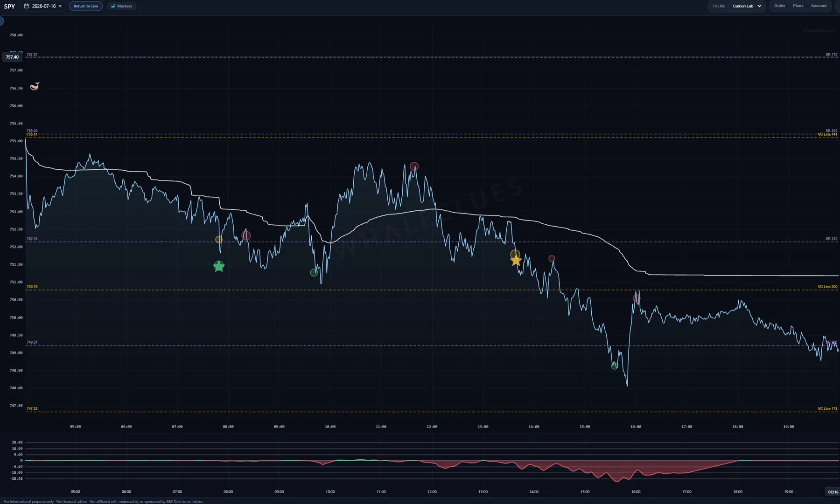Open the Carbon Lab theme dropdown
Screen dimensions: 840x504
(x=747, y=6)
